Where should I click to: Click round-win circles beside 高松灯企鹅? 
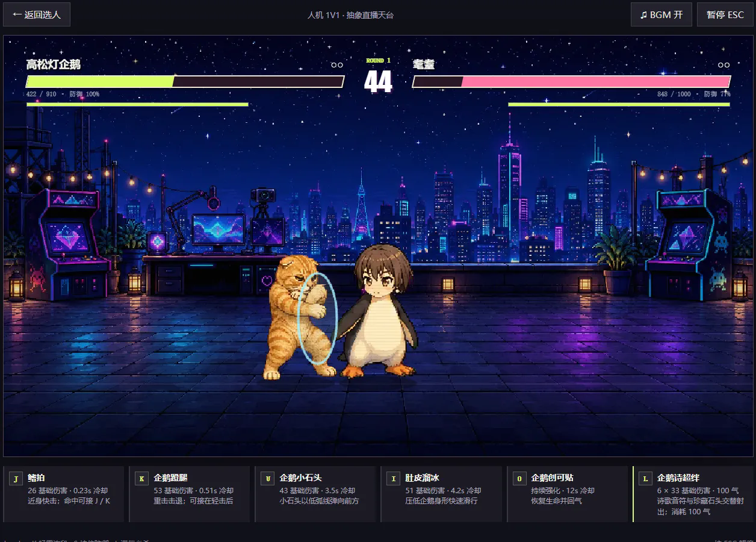[337, 65]
